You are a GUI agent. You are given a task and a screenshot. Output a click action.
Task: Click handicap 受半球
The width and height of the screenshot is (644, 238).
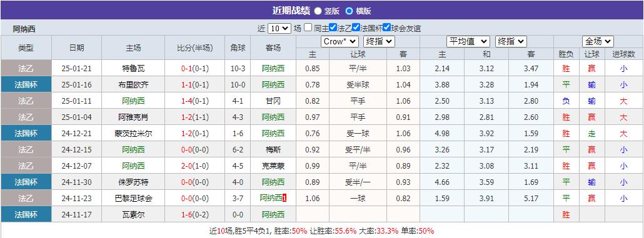point(358,85)
